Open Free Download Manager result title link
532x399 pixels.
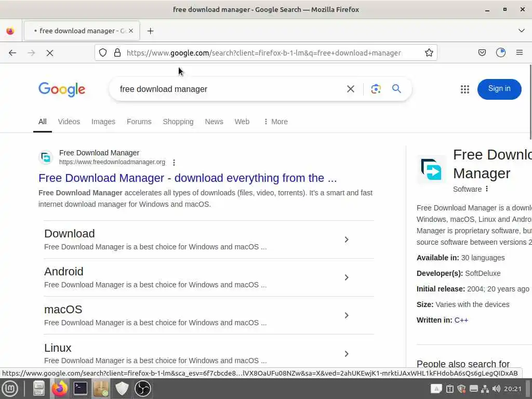[188, 178]
